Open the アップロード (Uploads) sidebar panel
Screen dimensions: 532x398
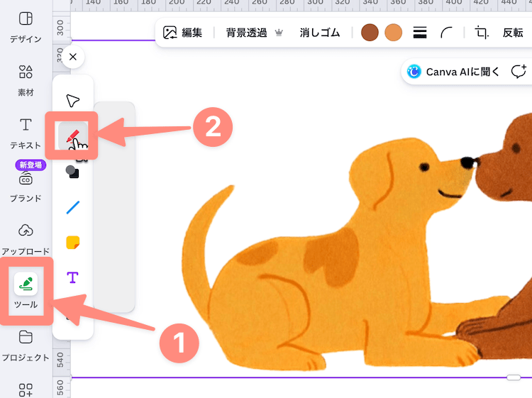(x=26, y=240)
